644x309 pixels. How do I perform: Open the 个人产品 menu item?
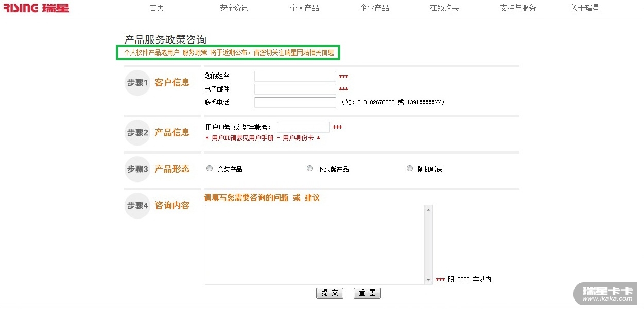tap(304, 8)
